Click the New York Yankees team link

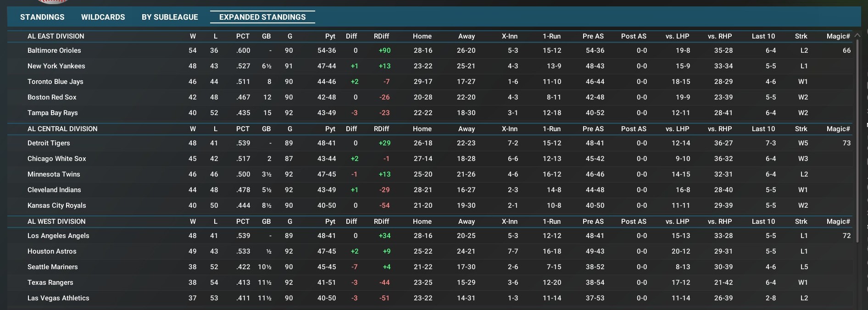pyautogui.click(x=56, y=66)
